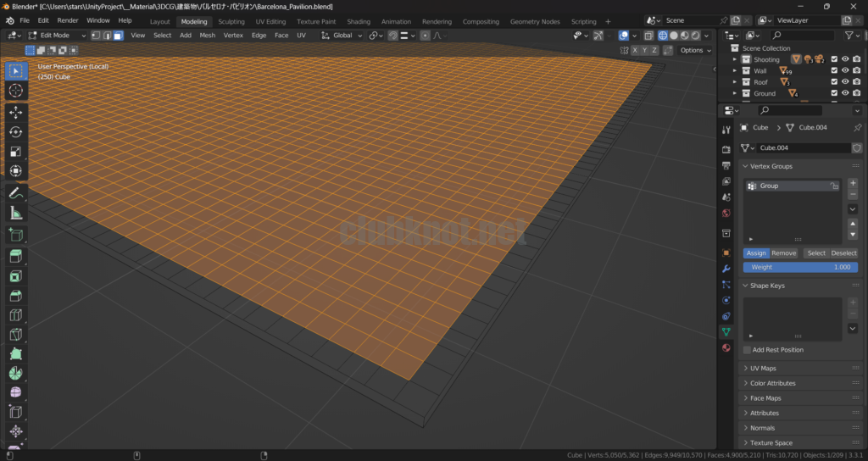This screenshot has height=461, width=868.
Task: Open the Modifier properties wrench tab
Action: [x=726, y=269]
